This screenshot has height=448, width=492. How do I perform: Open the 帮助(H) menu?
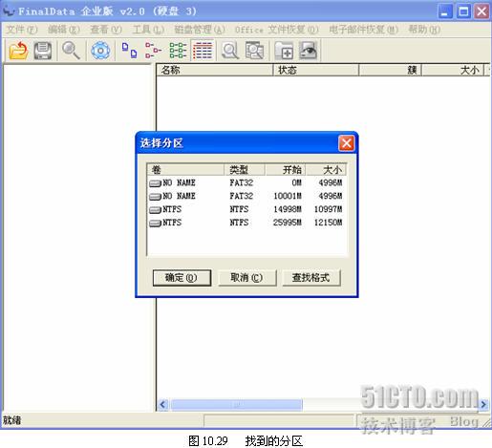click(x=424, y=30)
